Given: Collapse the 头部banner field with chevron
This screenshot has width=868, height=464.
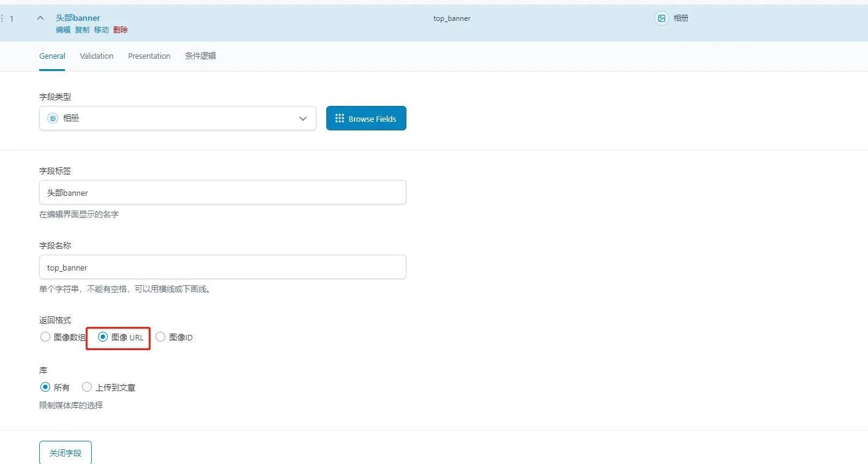Looking at the screenshot, I should pos(40,18).
